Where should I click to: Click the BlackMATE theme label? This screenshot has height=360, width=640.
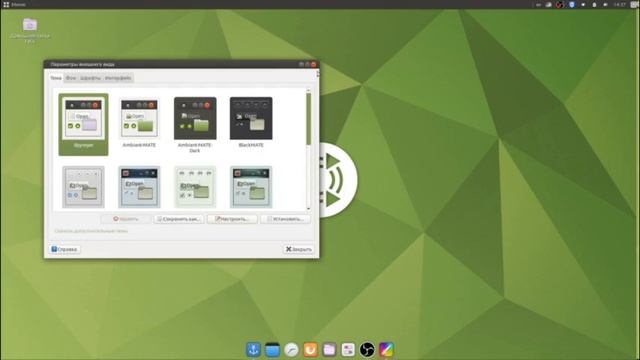click(251, 145)
